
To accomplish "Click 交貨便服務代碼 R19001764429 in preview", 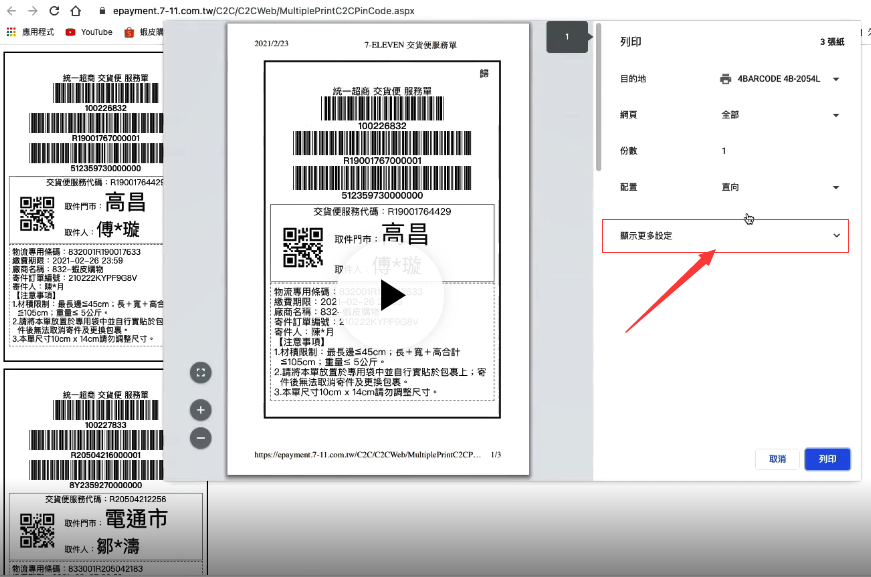I will pyautogui.click(x=382, y=212).
